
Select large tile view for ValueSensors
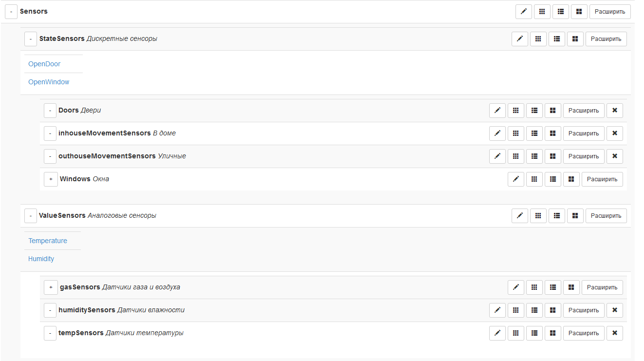[575, 216]
